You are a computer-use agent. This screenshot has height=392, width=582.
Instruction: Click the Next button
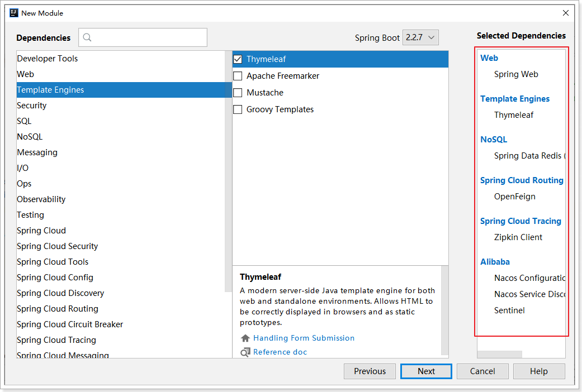(426, 371)
